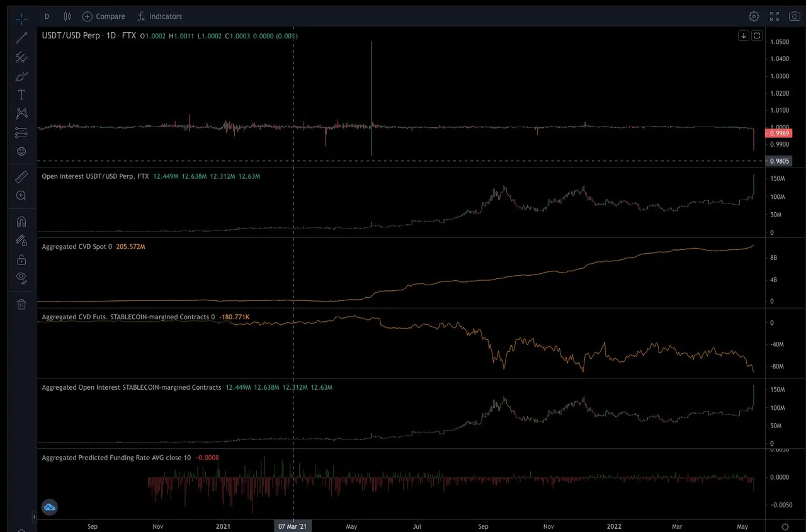
Task: Select the Text annotation tool
Action: 21,94
